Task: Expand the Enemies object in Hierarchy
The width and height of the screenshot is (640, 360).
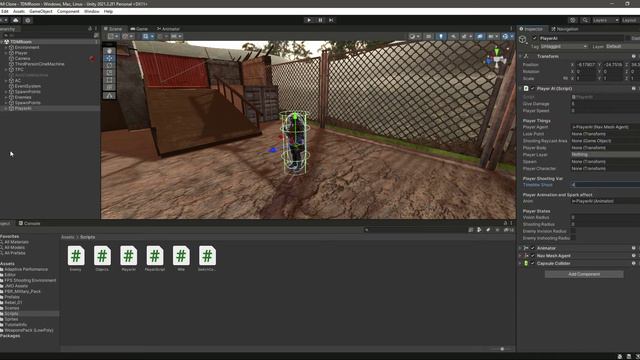Action: (x=6, y=97)
